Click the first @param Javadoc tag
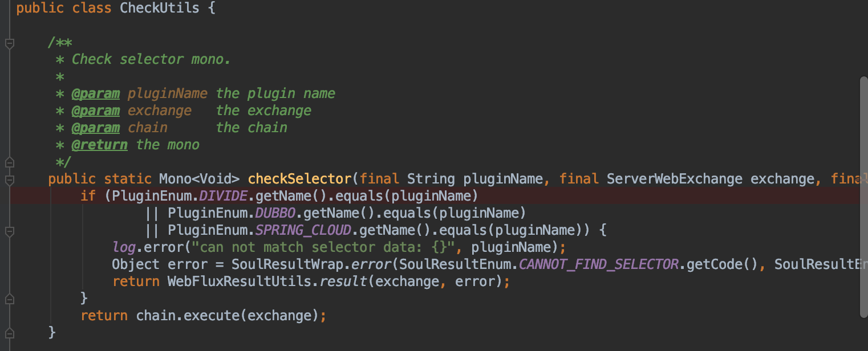This screenshot has height=351, width=868. coord(95,93)
